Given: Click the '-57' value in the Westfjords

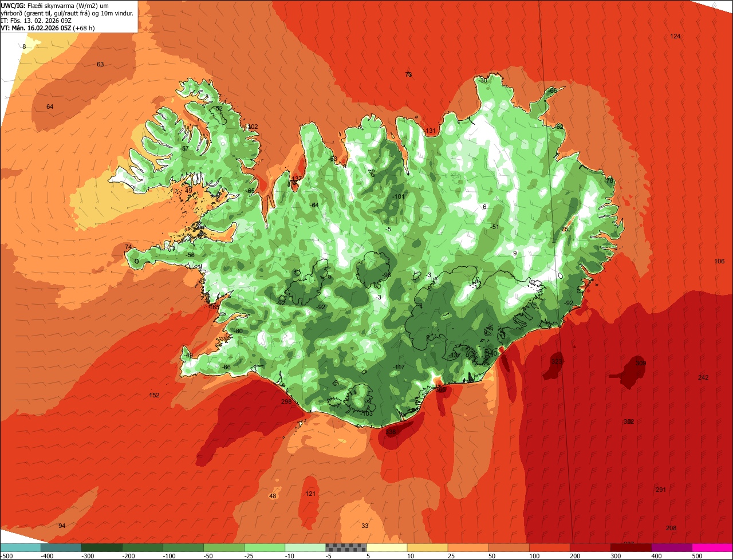Looking at the screenshot, I should pyautogui.click(x=184, y=149).
